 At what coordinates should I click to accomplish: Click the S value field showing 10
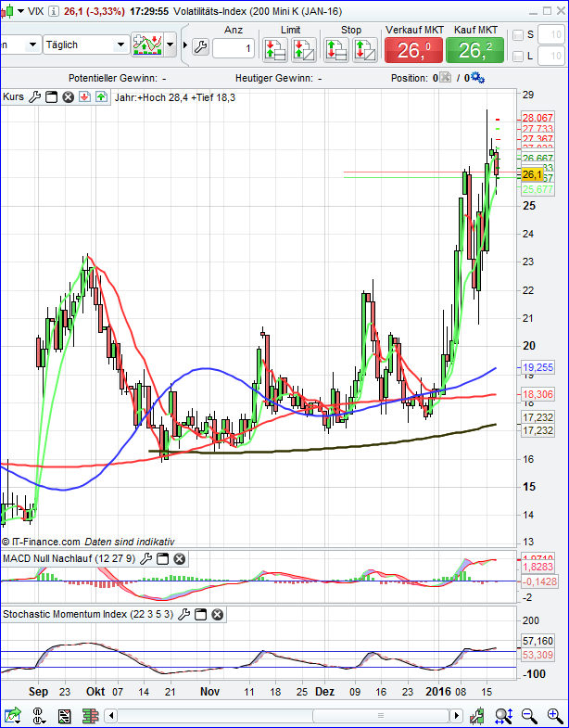click(551, 35)
